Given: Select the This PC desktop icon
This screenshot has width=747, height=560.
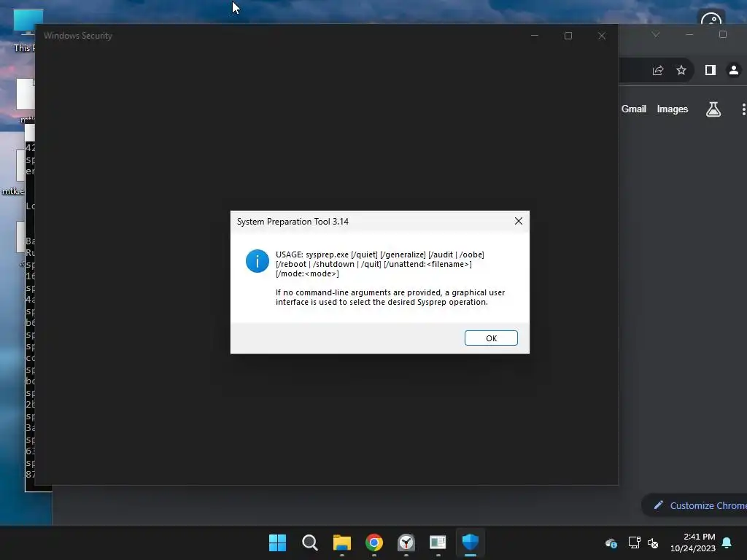Looking at the screenshot, I should coord(24,31).
